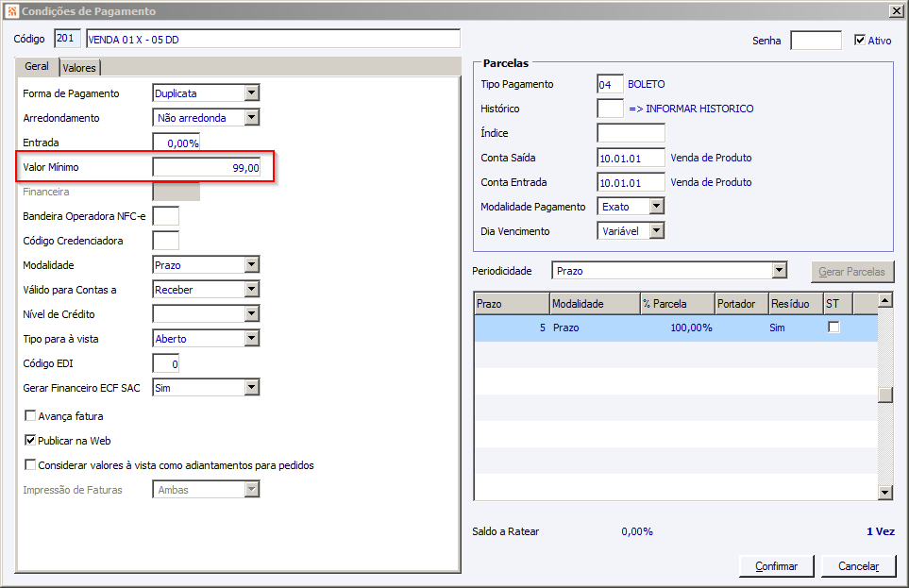Click the Cancelar button
The width and height of the screenshot is (909, 588).
(x=859, y=566)
